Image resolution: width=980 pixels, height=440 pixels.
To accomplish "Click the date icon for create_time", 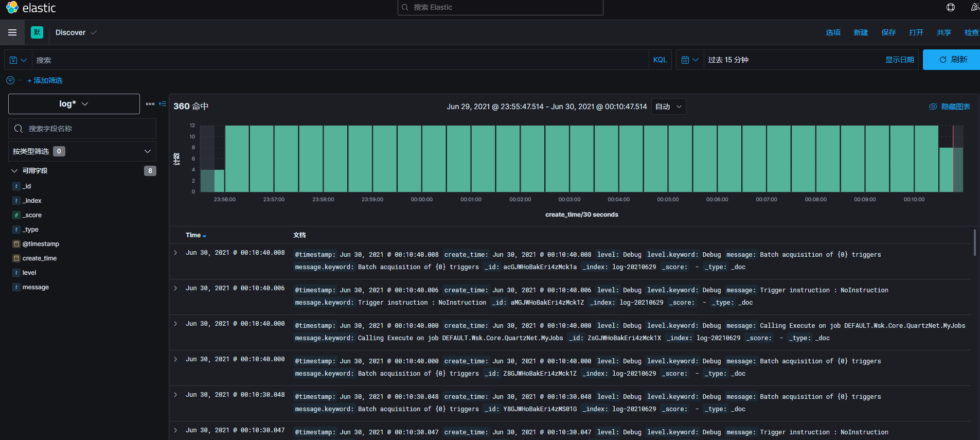I will (x=16, y=258).
